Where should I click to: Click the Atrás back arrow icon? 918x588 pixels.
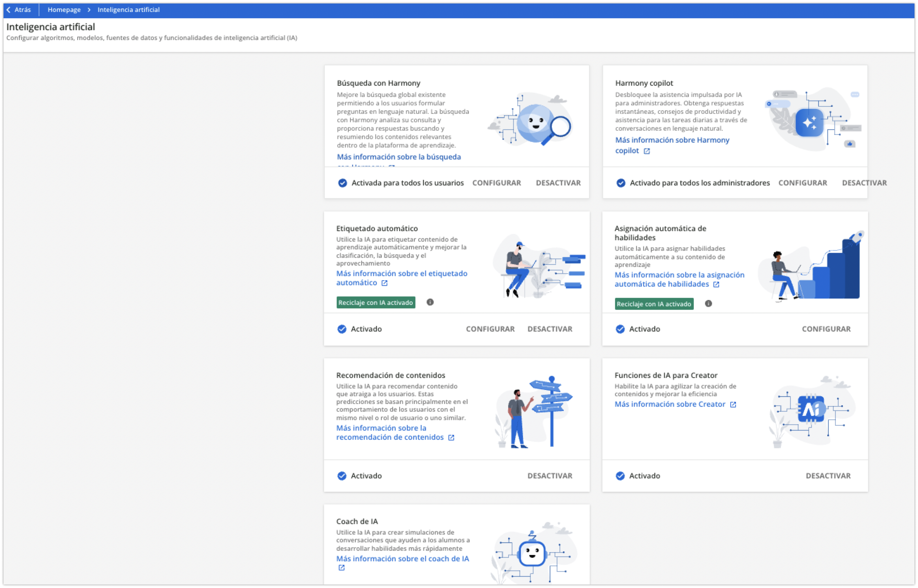tap(9, 10)
